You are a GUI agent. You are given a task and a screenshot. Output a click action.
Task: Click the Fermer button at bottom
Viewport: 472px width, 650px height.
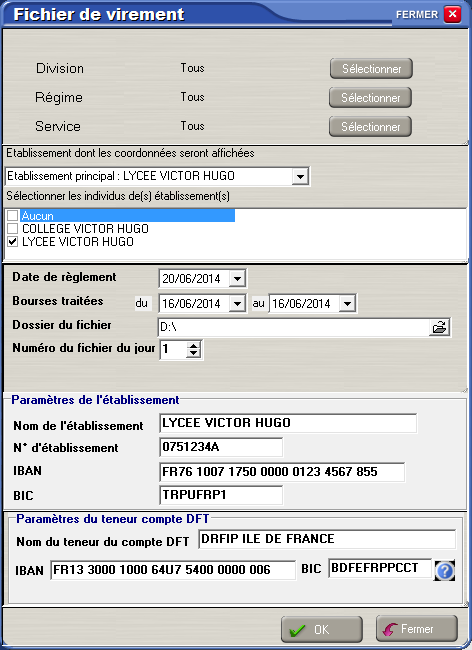coord(417,628)
